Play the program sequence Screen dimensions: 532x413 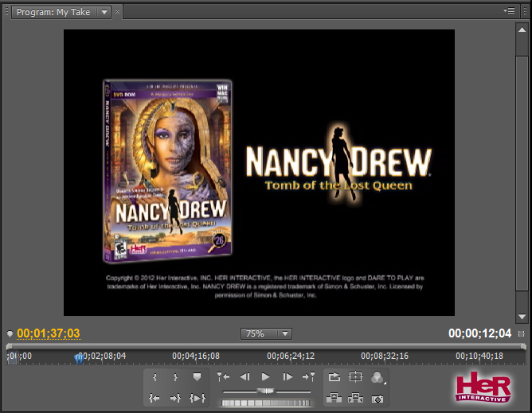[266, 376]
